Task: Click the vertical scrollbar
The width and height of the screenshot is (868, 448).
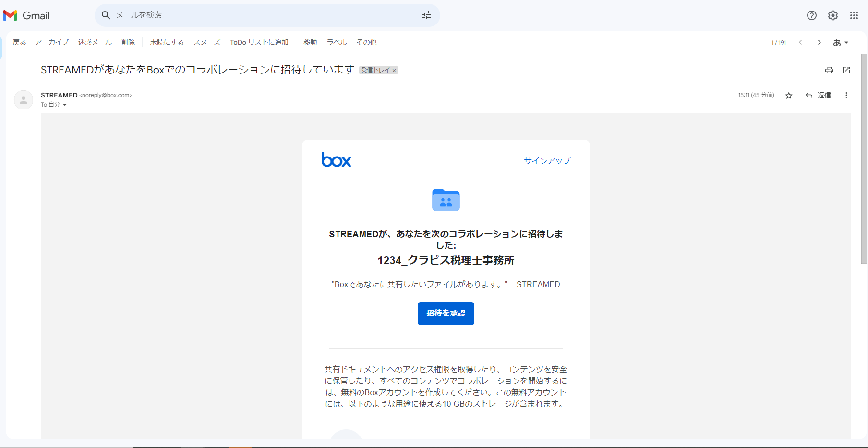Action: point(864,158)
